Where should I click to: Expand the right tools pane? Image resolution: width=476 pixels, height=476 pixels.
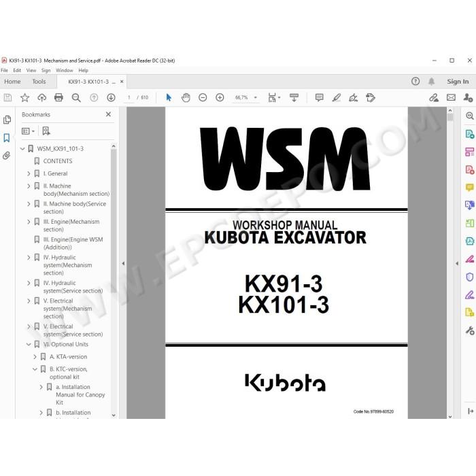click(471, 411)
